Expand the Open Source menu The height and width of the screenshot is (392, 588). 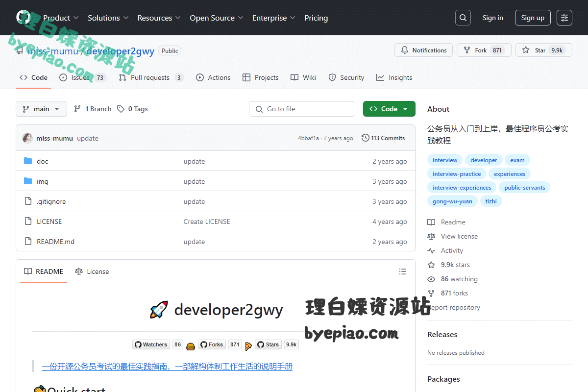pyautogui.click(x=216, y=18)
